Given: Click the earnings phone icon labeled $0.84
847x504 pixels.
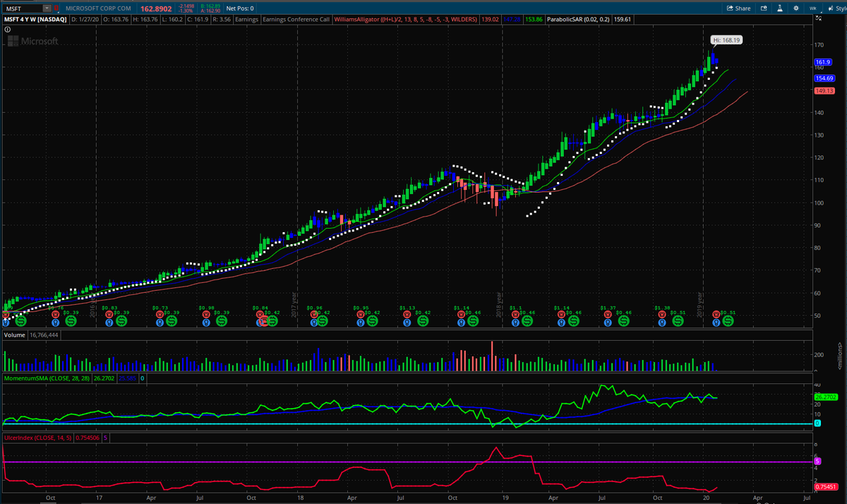Looking at the screenshot, I should pos(260,315).
